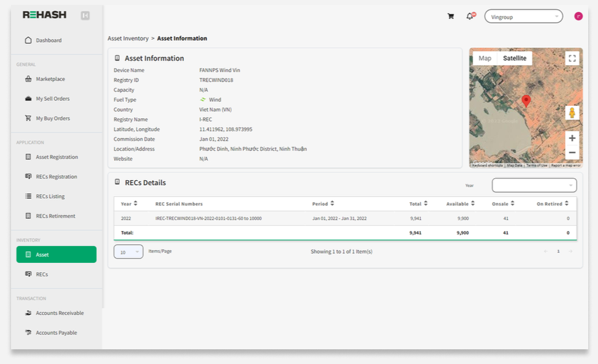Enter fullscreen map view

[572, 58]
